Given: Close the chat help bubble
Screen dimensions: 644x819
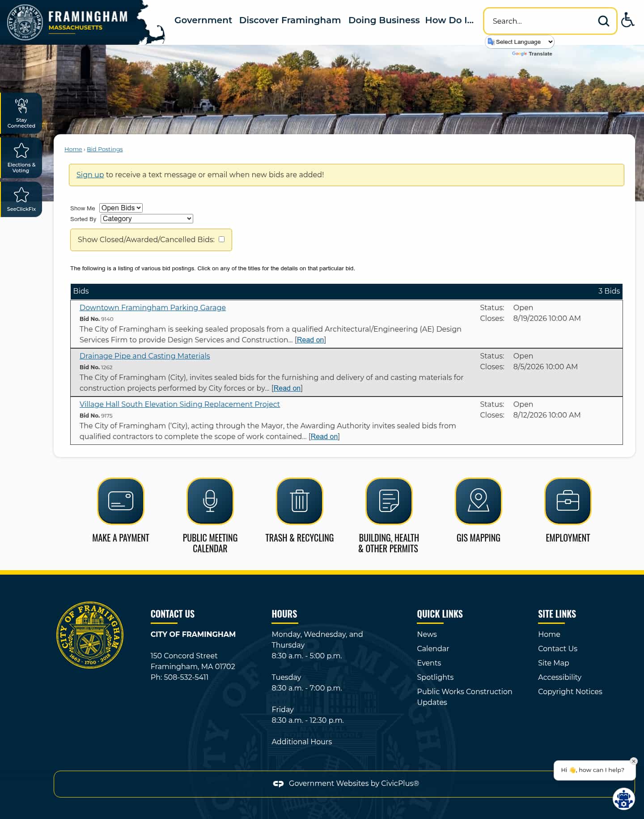Looking at the screenshot, I should [633, 761].
